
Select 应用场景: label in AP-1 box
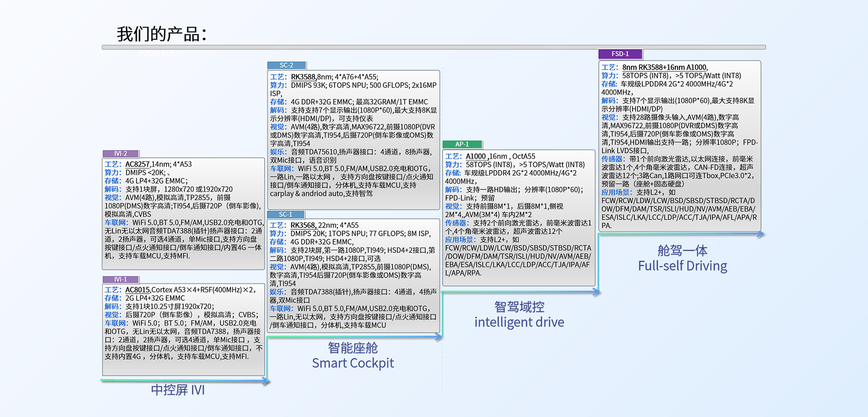[x=461, y=240]
